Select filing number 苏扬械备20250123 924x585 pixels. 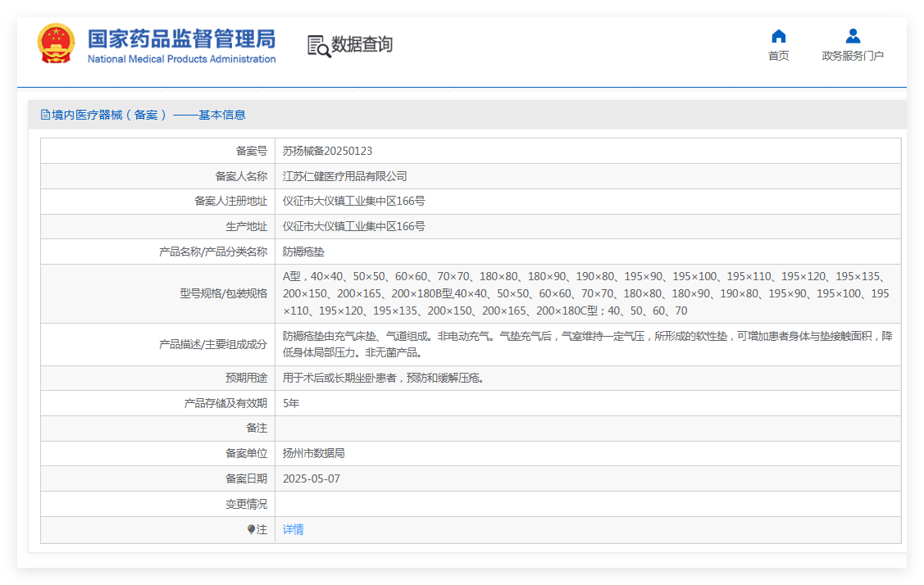coord(327,151)
